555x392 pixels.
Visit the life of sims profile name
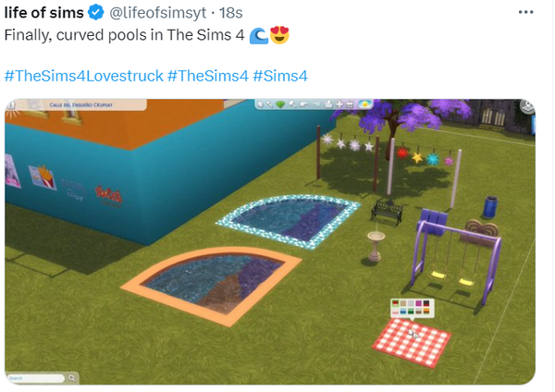point(43,13)
